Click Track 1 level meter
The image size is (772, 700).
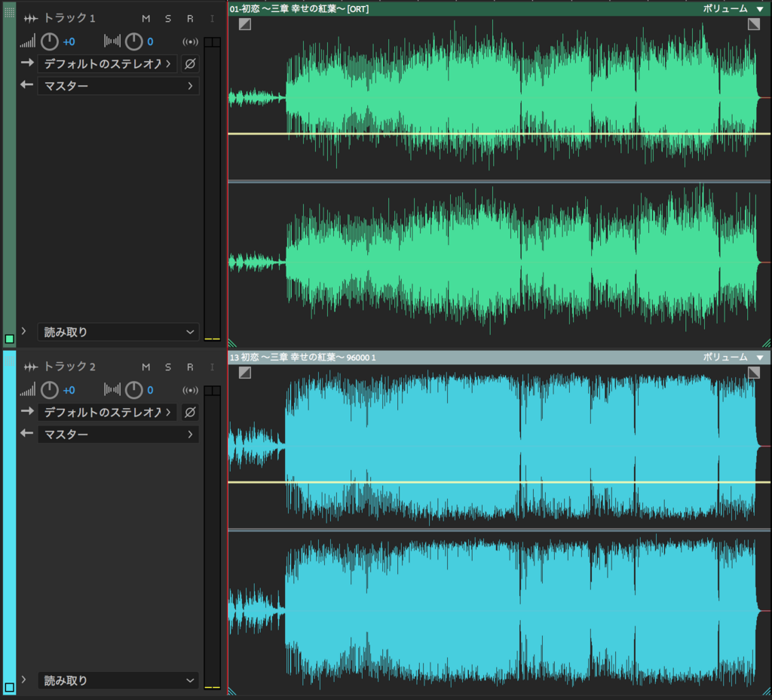212,189
